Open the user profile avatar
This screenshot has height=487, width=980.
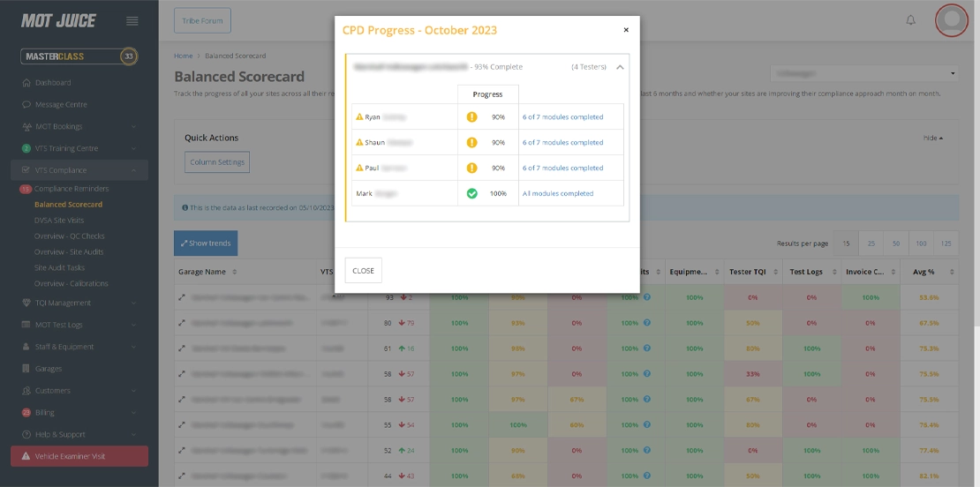click(951, 20)
